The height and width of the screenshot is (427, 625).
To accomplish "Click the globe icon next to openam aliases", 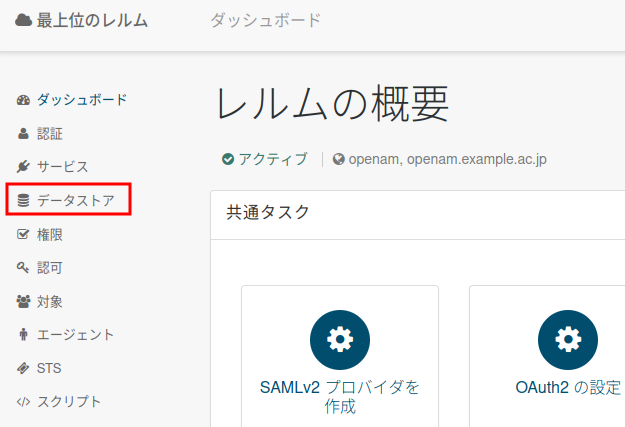I will [338, 159].
